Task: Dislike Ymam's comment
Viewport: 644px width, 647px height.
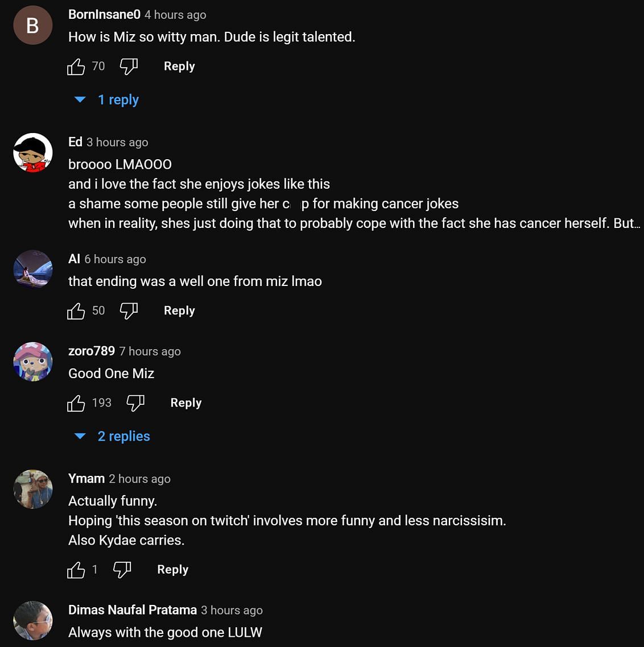Action: tap(122, 570)
